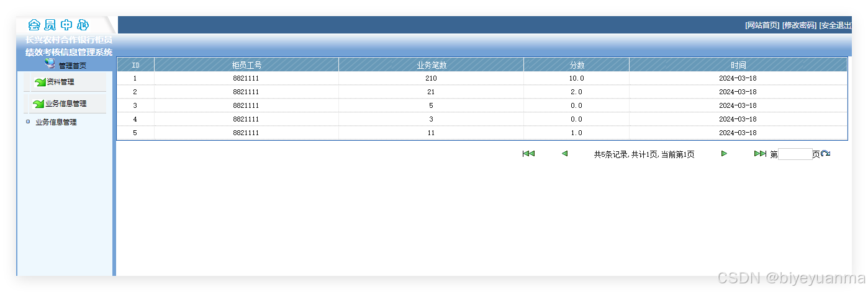Click the green arrow icon beside 业务信息管理
This screenshot has width=868, height=292.
38,104
